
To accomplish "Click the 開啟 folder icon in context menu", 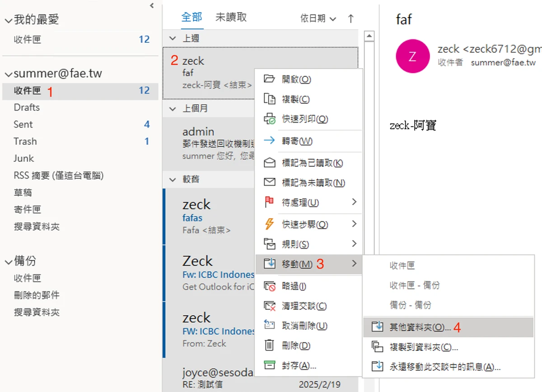I will tap(269, 79).
